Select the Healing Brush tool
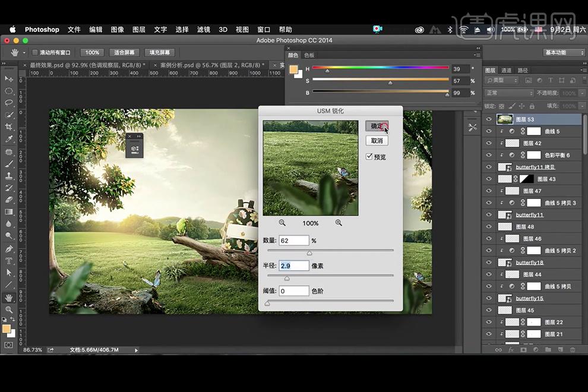Viewport: 588px width, 392px height. click(x=9, y=152)
